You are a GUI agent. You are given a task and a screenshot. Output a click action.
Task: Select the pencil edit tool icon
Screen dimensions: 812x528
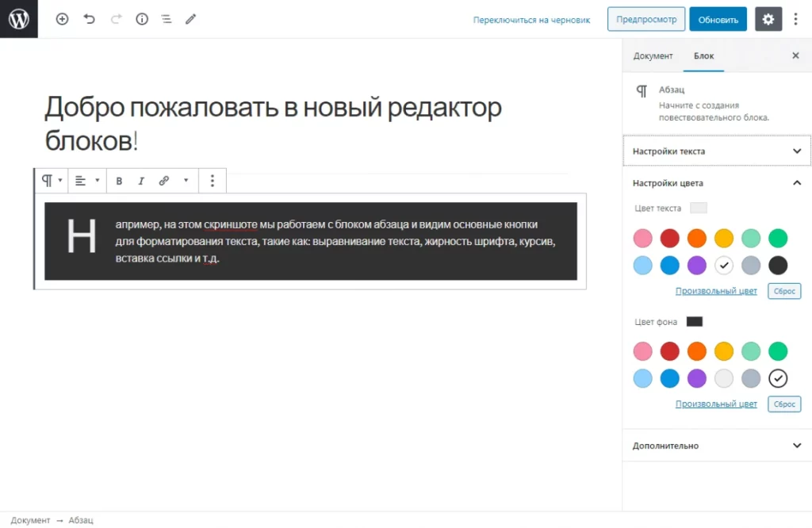(x=190, y=19)
